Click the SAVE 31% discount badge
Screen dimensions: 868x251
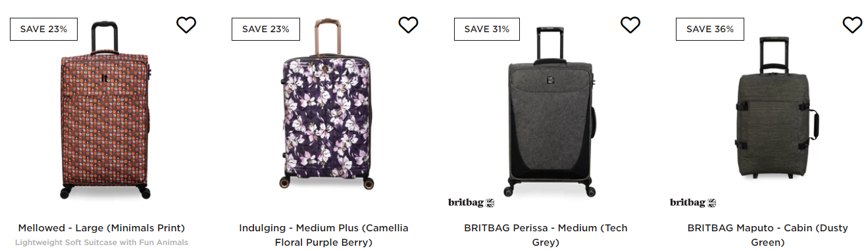[x=487, y=29]
